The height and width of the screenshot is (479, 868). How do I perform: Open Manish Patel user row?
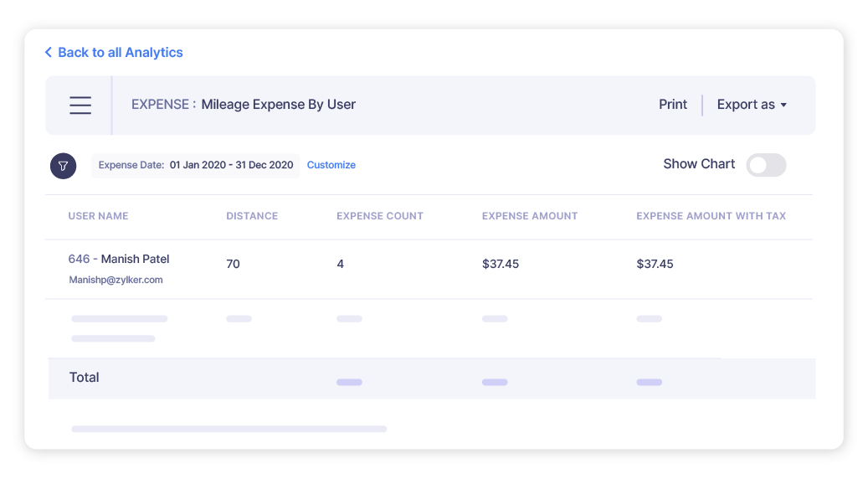(x=135, y=259)
